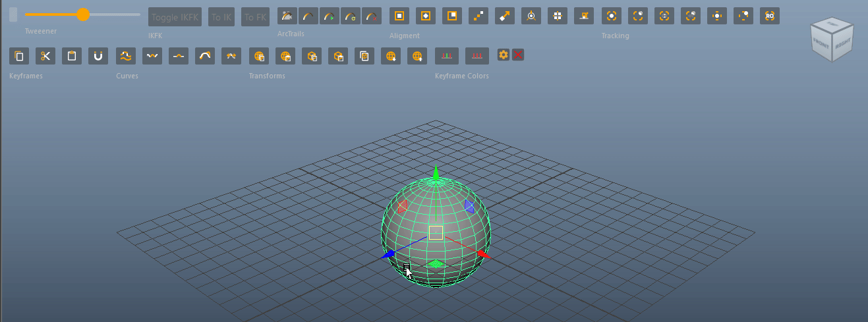Image resolution: width=868 pixels, height=322 pixels.
Task: Click the Tweeener slider handle
Action: pyautogui.click(x=82, y=14)
